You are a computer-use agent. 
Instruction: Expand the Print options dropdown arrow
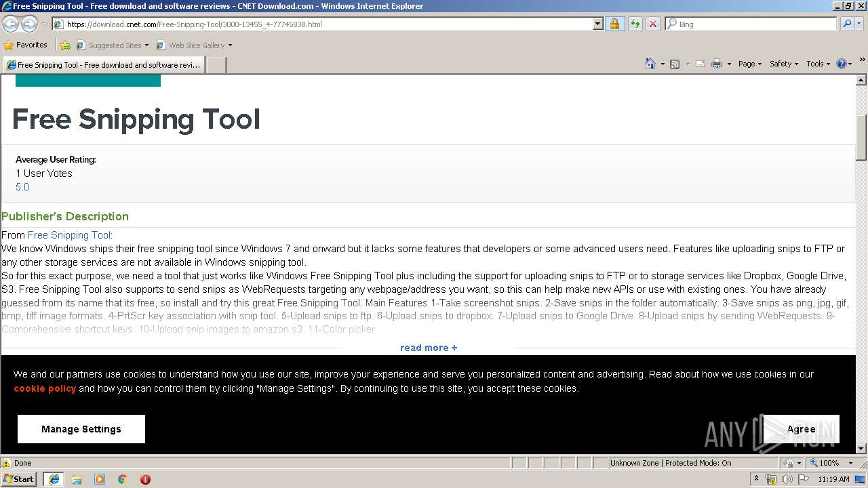click(729, 64)
